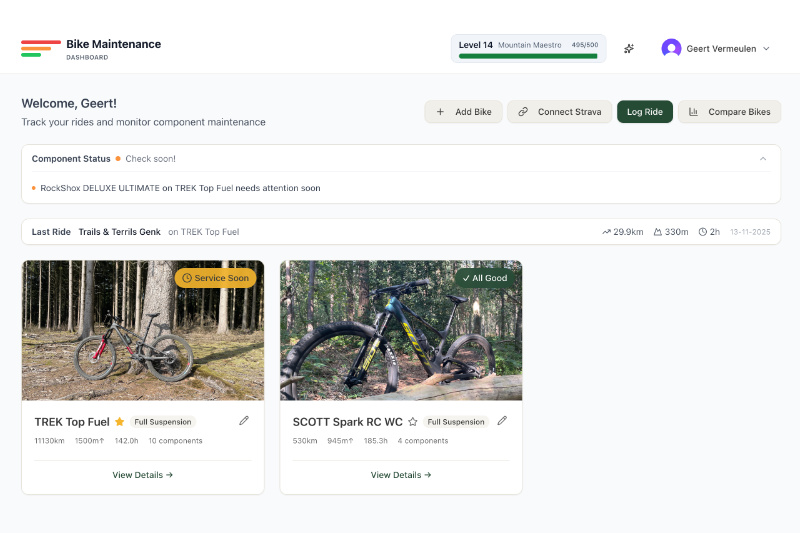Open the Geert Vermeulen account dropdown chevron
800x533 pixels.
click(x=766, y=48)
